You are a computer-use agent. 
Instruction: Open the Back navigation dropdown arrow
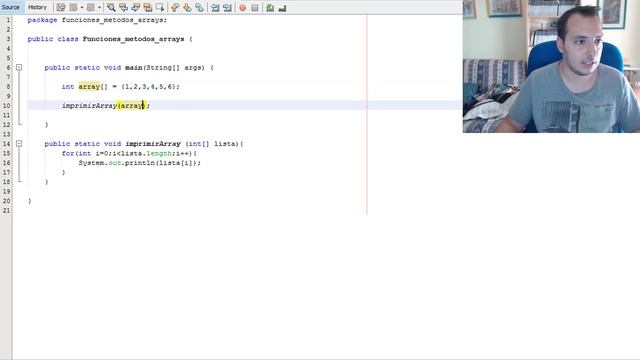pos(82,7)
